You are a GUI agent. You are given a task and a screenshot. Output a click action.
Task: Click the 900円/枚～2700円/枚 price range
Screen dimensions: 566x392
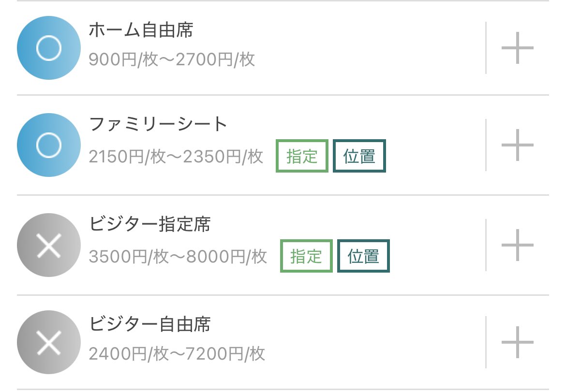(172, 60)
